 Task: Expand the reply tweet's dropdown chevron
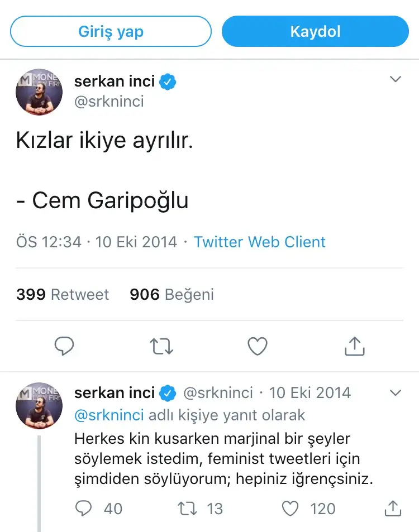click(x=396, y=393)
